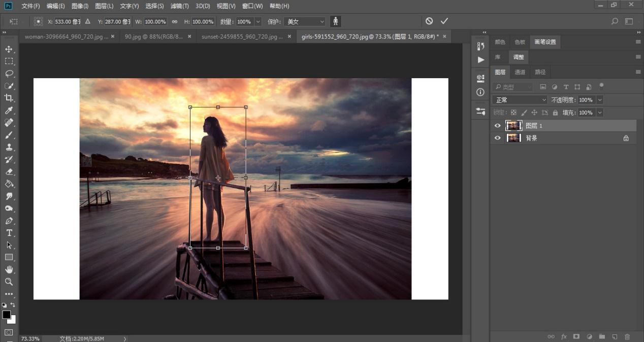The height and width of the screenshot is (342, 644).
Task: Toggle visibility of the 背景 layer
Action: (x=498, y=138)
